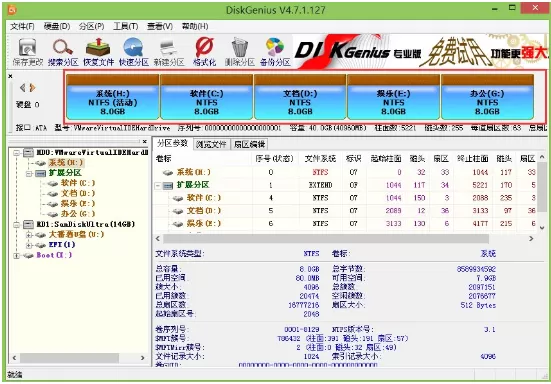This screenshot has width=551, height=384.
Task: Click the 卷标 column header
Action: coord(203,159)
